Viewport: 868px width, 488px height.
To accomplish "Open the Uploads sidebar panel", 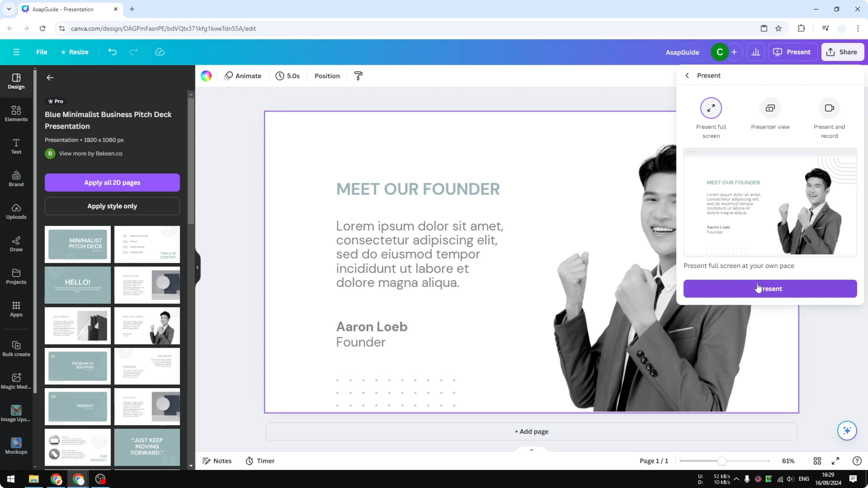I will pyautogui.click(x=16, y=211).
